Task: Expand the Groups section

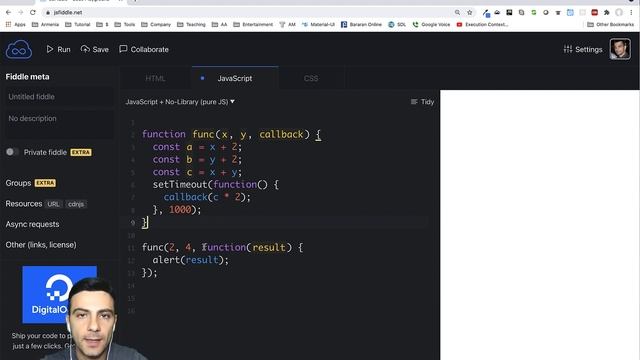Action: 18,183
